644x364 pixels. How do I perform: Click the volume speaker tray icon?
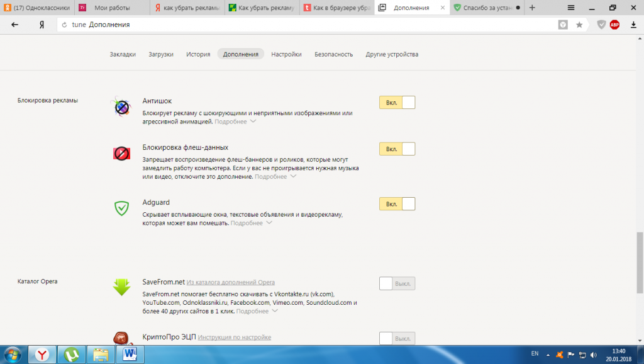point(594,355)
